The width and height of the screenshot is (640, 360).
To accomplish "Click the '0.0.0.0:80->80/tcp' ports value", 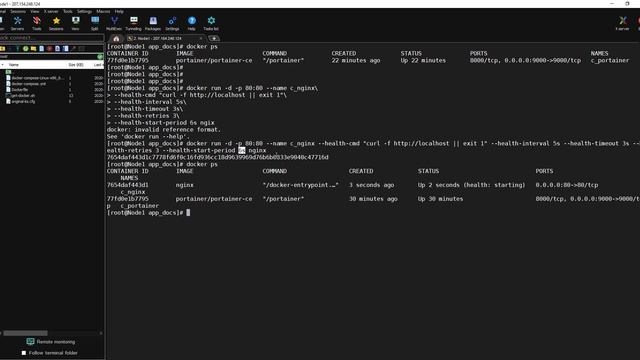I will (567, 185).
